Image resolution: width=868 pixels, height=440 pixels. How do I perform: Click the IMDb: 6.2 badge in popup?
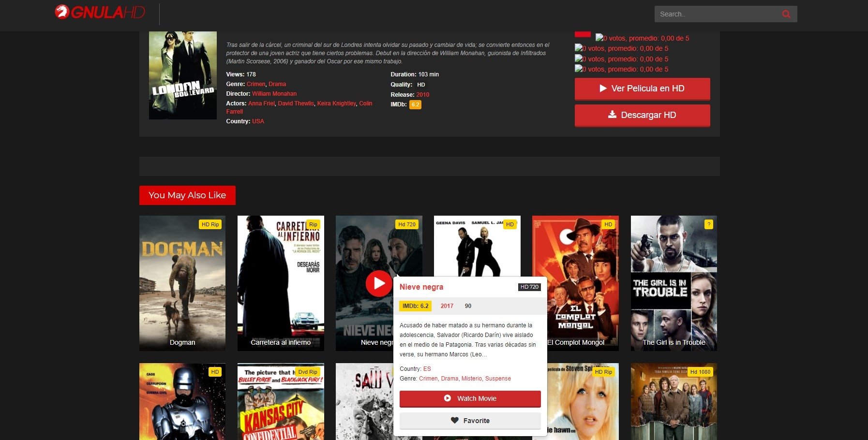pyautogui.click(x=415, y=306)
